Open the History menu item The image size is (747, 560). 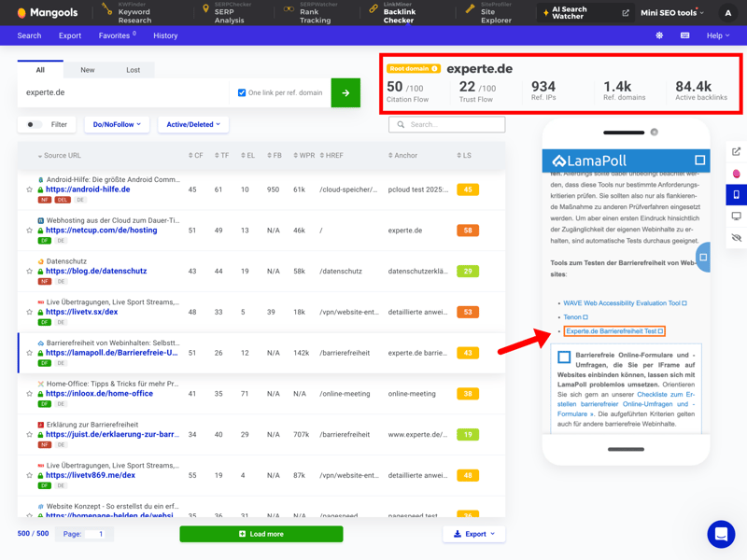(x=165, y=35)
